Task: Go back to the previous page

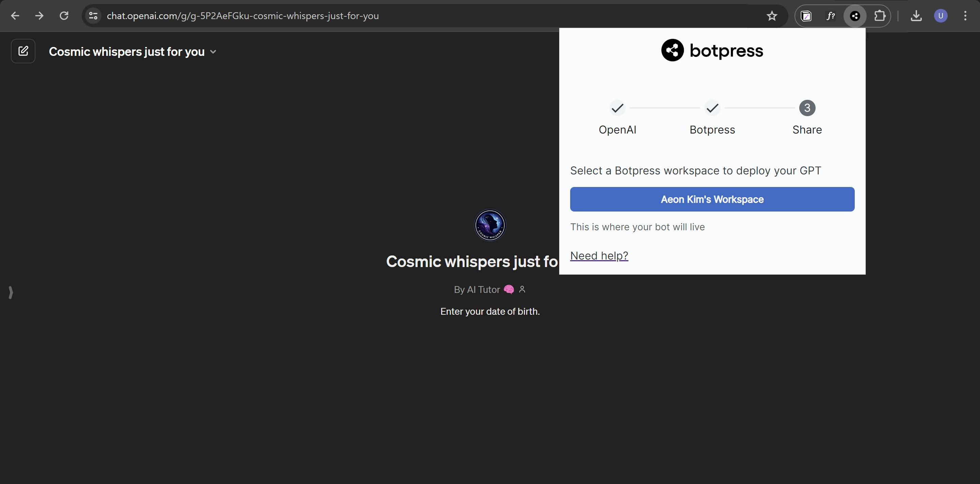Action: point(15,16)
